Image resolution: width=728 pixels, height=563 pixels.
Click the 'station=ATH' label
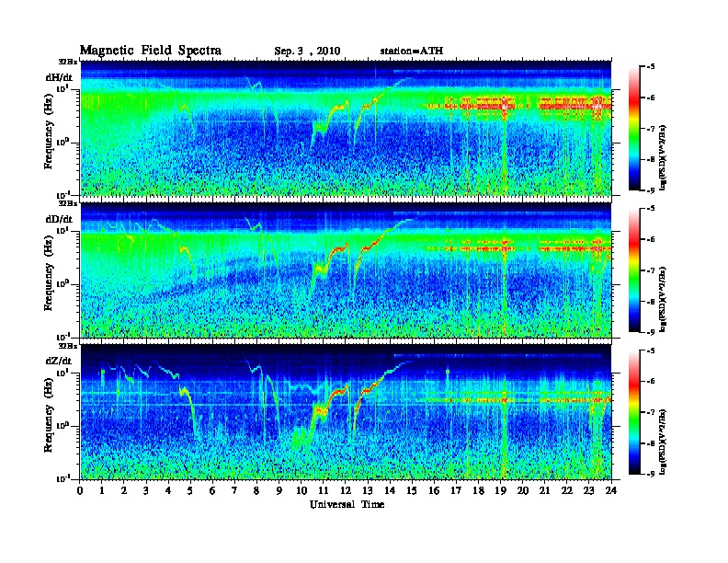pyautogui.click(x=412, y=51)
